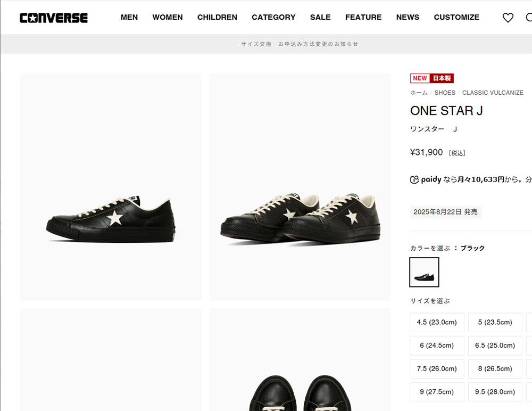The image size is (532, 411).
Task: Click the SHOES breadcrumb link
Action: tap(445, 93)
